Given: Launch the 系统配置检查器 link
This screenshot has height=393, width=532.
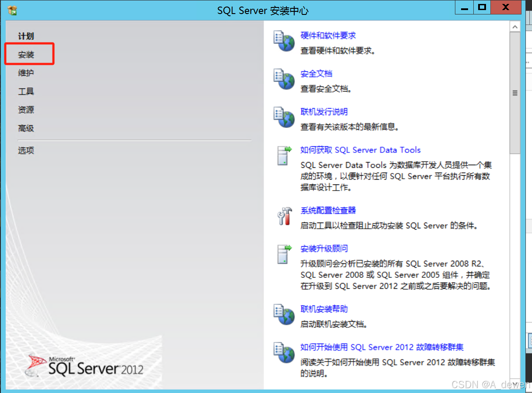Looking at the screenshot, I should click(x=328, y=210).
